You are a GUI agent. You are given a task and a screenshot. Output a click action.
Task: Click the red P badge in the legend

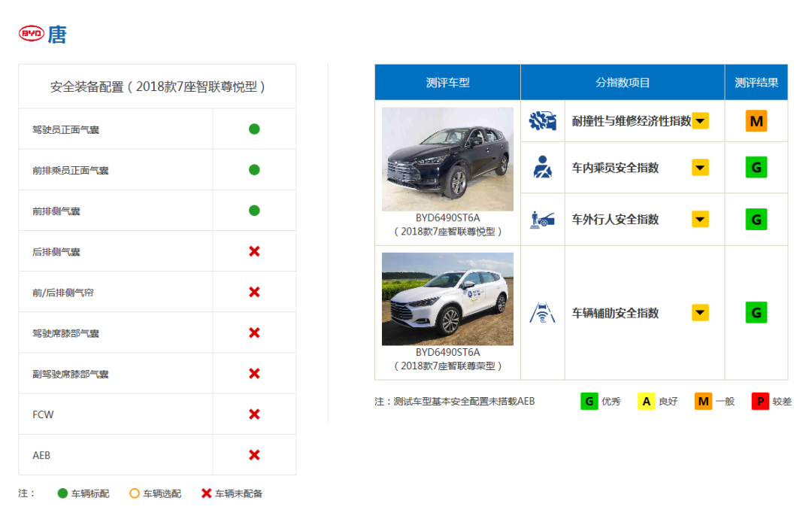[759, 401]
